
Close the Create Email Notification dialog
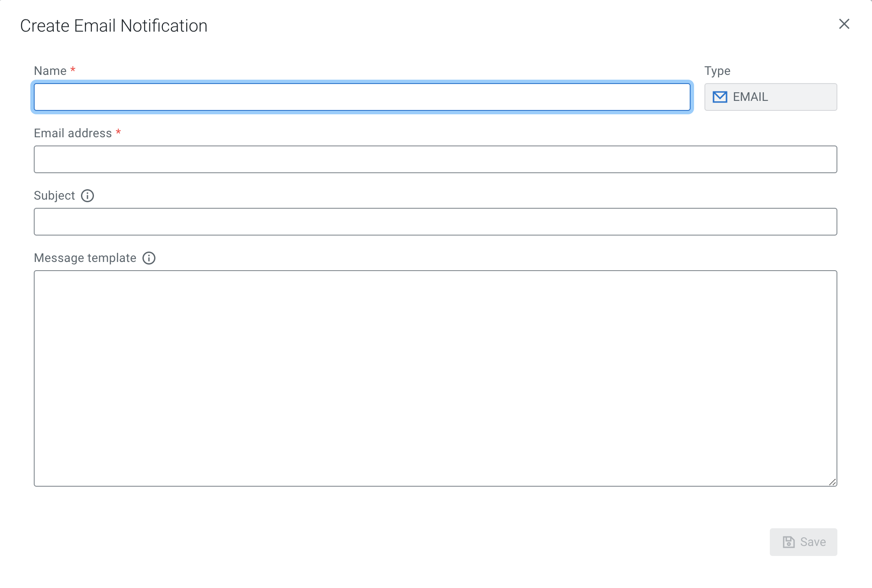click(x=844, y=24)
